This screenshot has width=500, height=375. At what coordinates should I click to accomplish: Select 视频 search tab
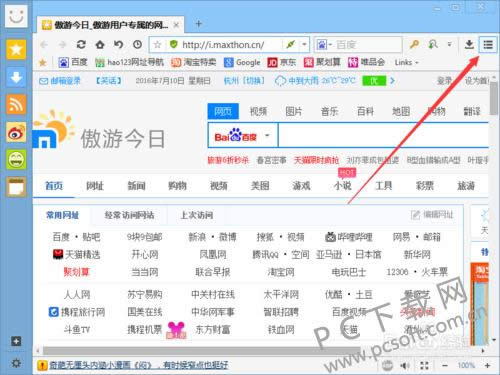click(258, 111)
